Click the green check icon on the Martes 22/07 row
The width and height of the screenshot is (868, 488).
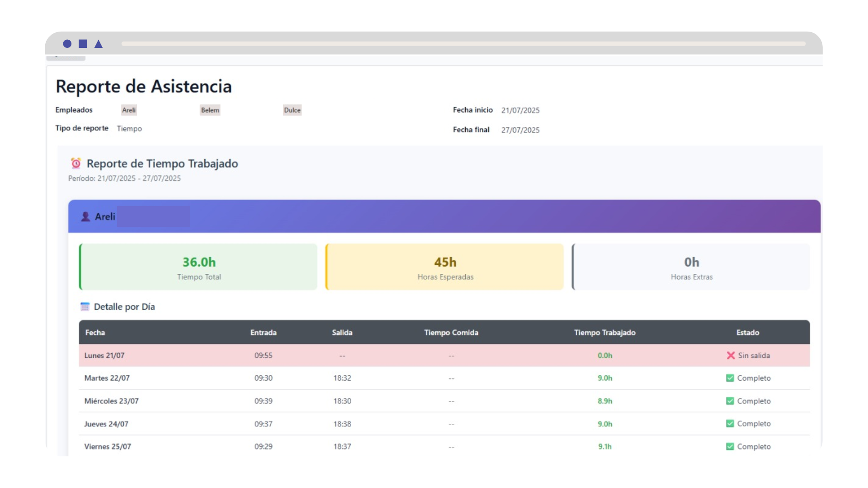(x=730, y=378)
